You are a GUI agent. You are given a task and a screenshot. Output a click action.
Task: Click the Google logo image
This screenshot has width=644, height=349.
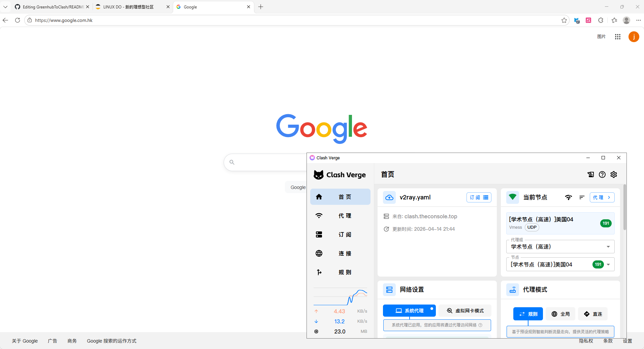click(322, 128)
